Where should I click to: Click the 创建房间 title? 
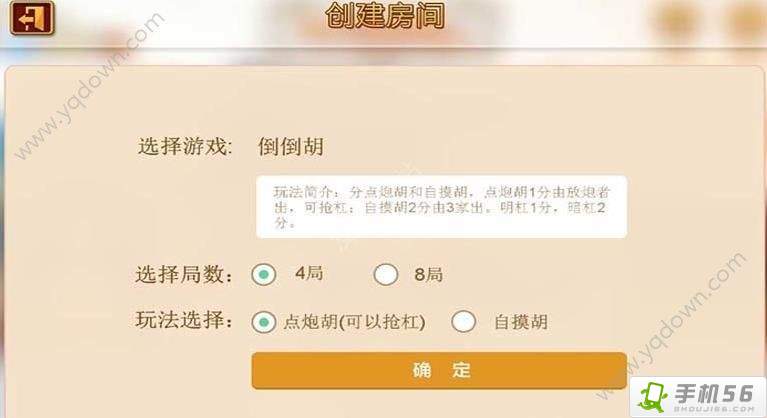(x=384, y=17)
